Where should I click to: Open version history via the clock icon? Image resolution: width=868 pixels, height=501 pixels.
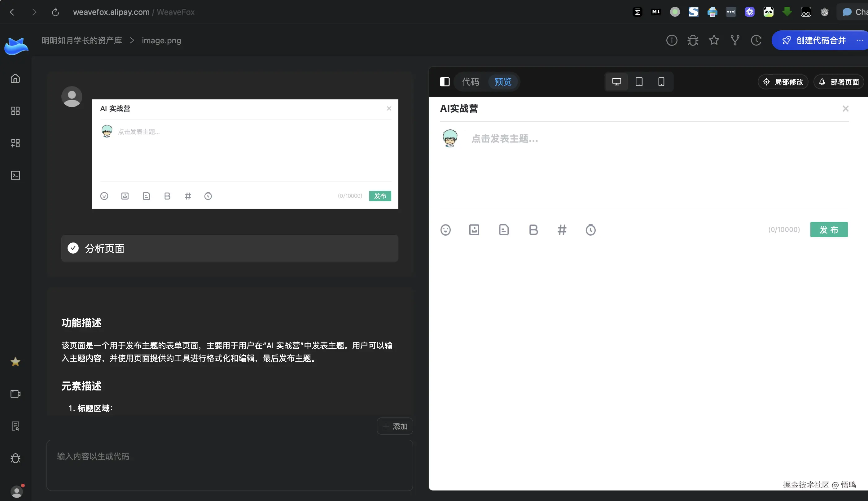point(756,40)
